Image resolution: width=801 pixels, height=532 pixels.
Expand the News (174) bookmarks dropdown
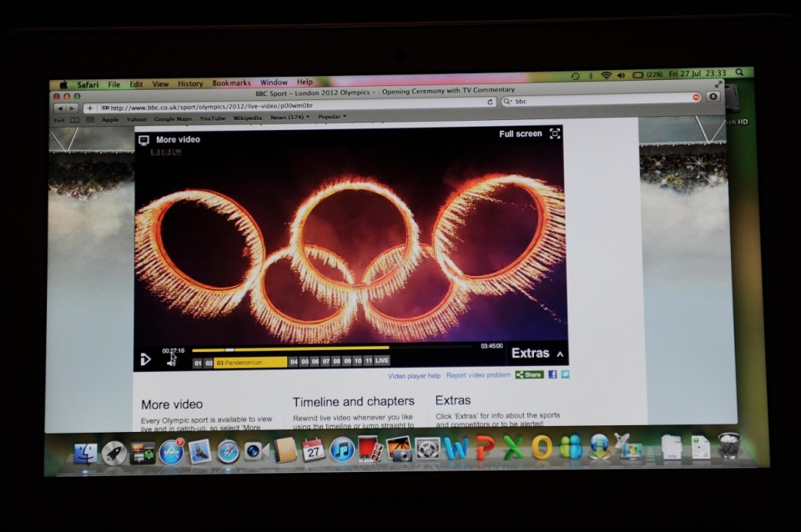[290, 118]
